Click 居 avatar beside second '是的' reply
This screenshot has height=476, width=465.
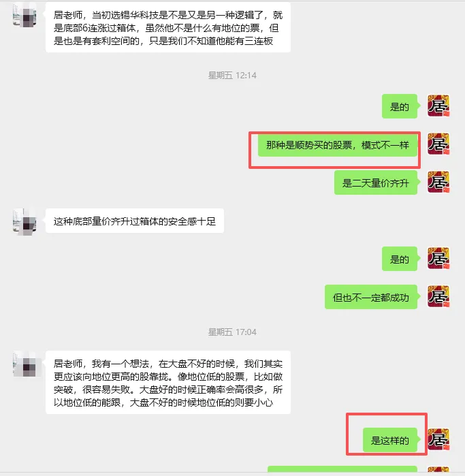tap(438, 258)
